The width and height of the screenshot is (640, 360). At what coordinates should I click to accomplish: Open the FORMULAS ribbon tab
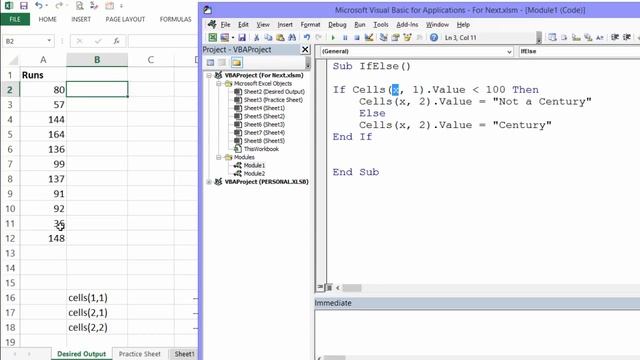(176, 19)
